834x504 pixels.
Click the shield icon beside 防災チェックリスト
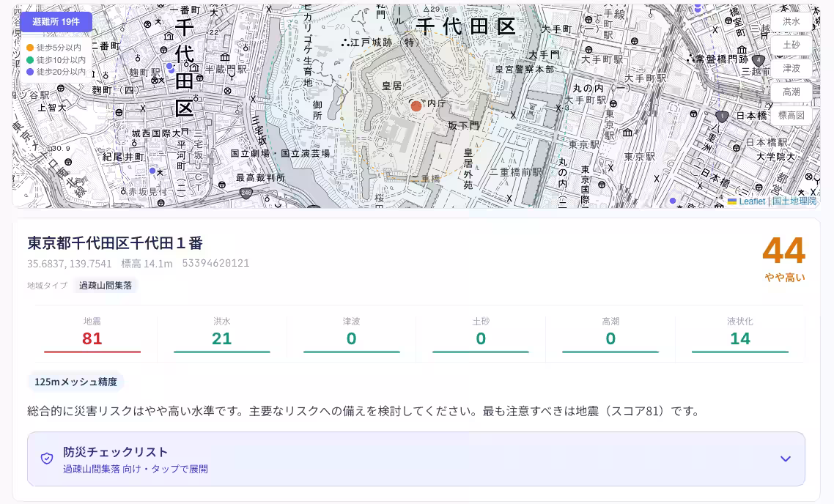coord(47,459)
